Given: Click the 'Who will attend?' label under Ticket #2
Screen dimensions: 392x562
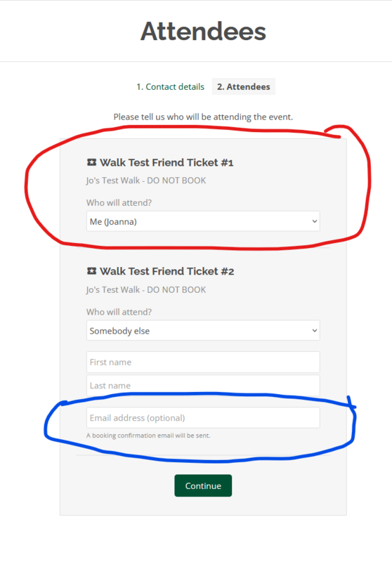Looking at the screenshot, I should [119, 312].
